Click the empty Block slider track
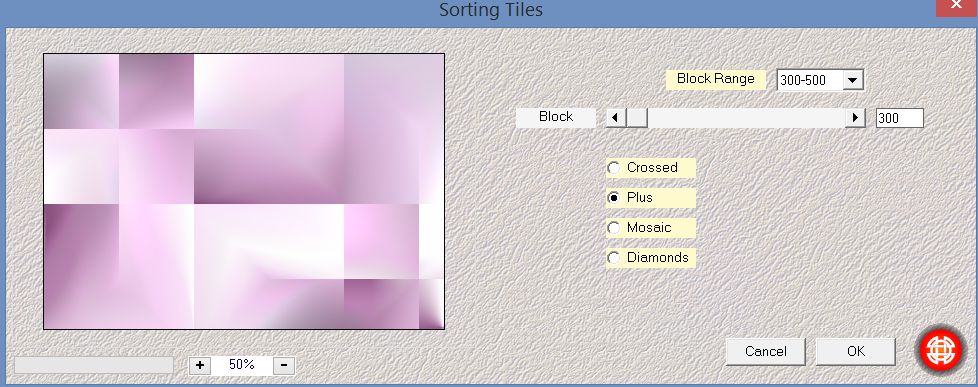Screen dimensions: 978x387 click(746, 117)
